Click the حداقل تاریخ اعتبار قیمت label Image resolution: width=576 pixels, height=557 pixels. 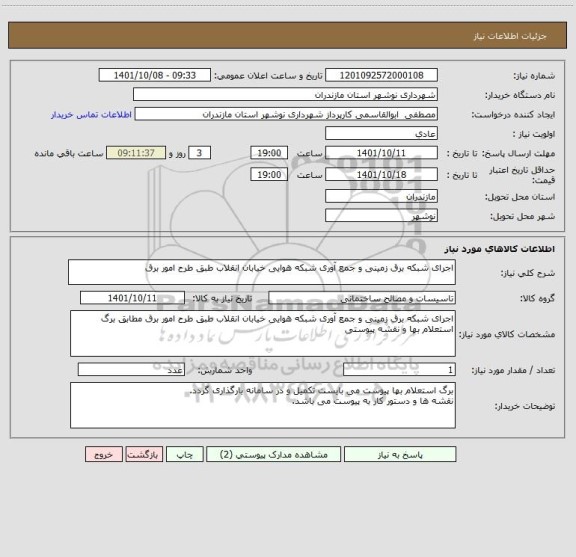[522, 175]
